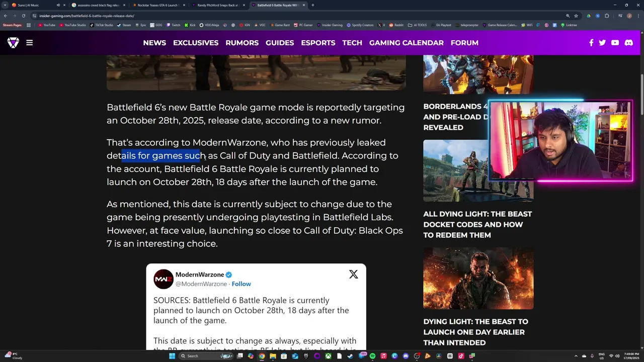Image resolution: width=644 pixels, height=362 pixels.
Task: Open Insider Gaming YouTube icon
Action: (615, 43)
